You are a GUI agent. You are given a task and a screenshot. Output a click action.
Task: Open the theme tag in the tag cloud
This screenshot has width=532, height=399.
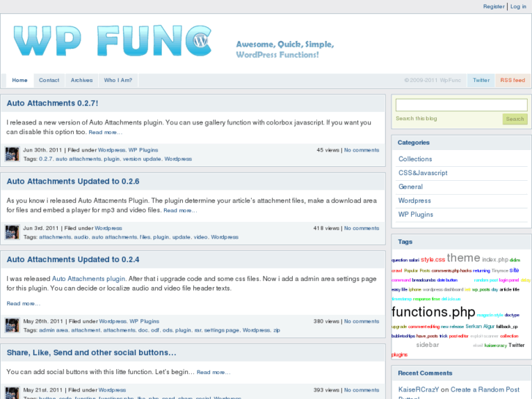pyautogui.click(x=463, y=258)
